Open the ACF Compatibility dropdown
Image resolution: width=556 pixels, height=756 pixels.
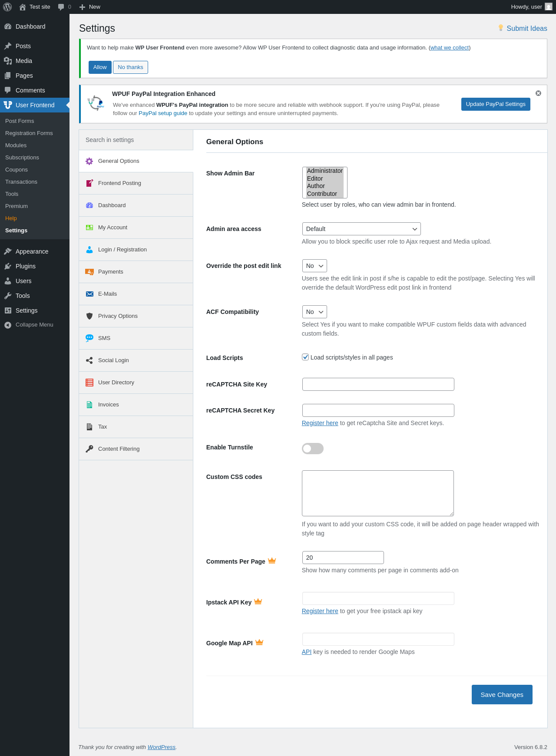point(314,312)
